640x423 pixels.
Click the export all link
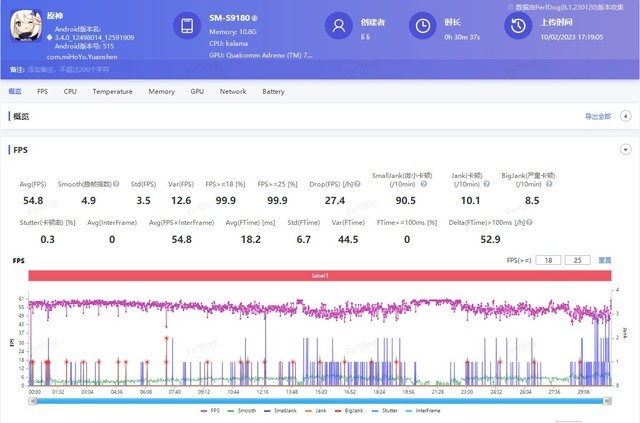597,117
